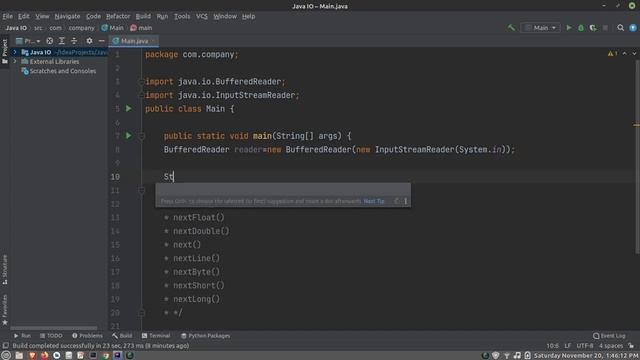The image size is (640, 360).
Task: Click company breadcrumb in navigation bar
Action: point(81,28)
